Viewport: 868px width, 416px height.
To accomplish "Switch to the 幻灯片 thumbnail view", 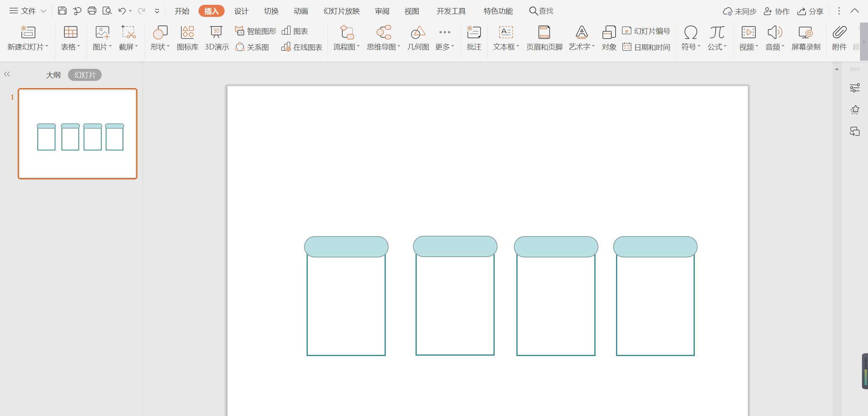I will coord(85,75).
